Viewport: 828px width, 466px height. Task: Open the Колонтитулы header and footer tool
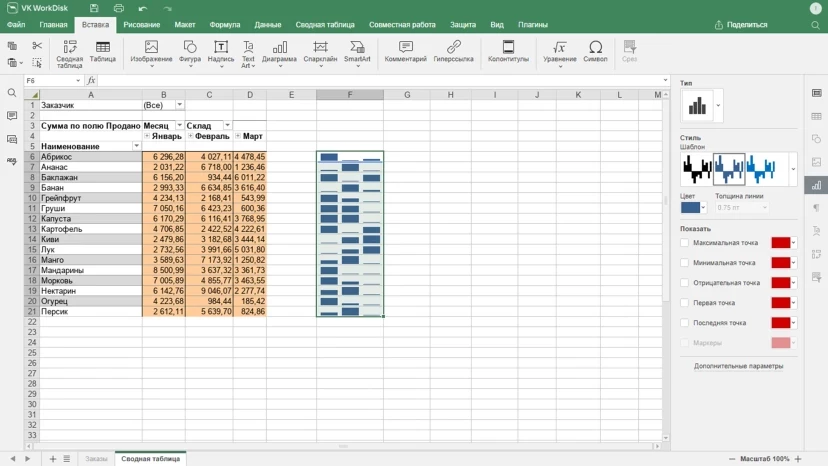508,47
